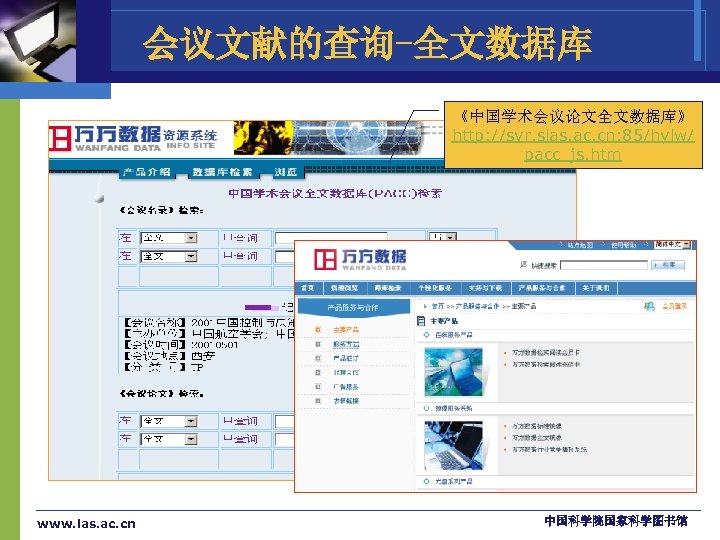Click the upper laptop product thumbnail
The width and height of the screenshot is (720, 540).
coord(454,372)
